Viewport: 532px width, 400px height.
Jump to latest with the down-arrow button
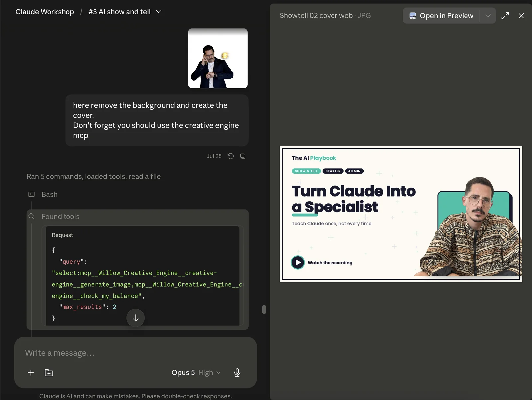(135, 318)
